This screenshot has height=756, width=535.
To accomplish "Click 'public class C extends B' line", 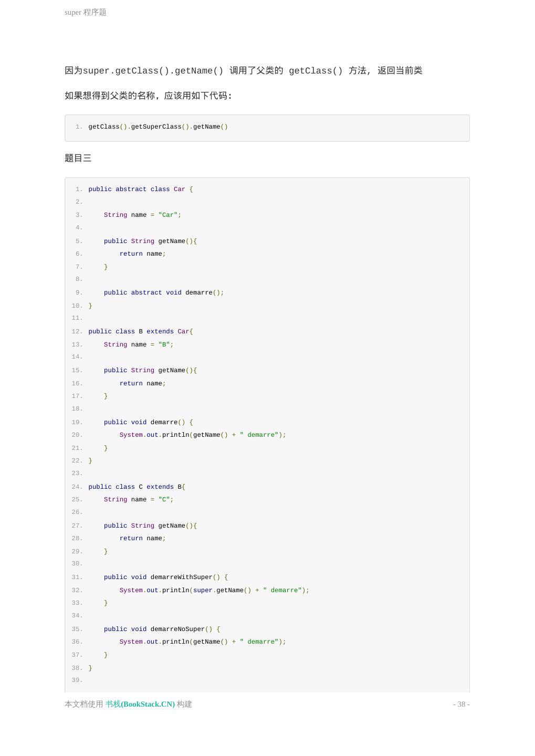I will click(x=137, y=487).
